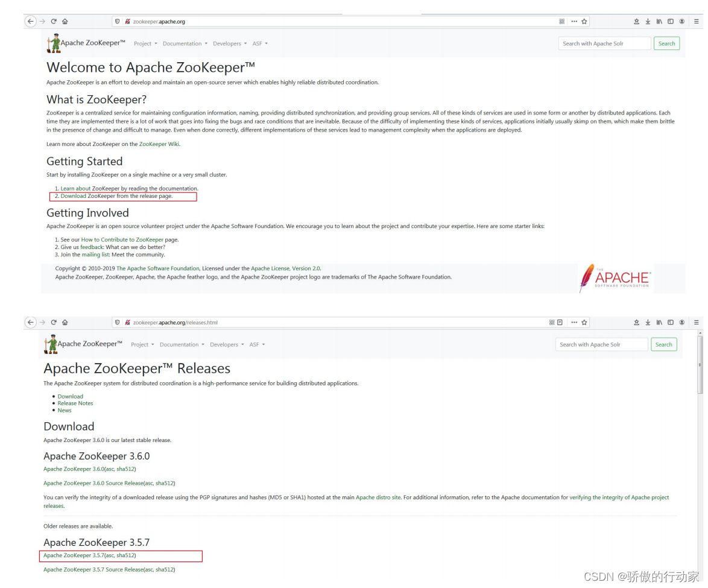Expand Documentation dropdown on Releases page navbar

pos(182,344)
